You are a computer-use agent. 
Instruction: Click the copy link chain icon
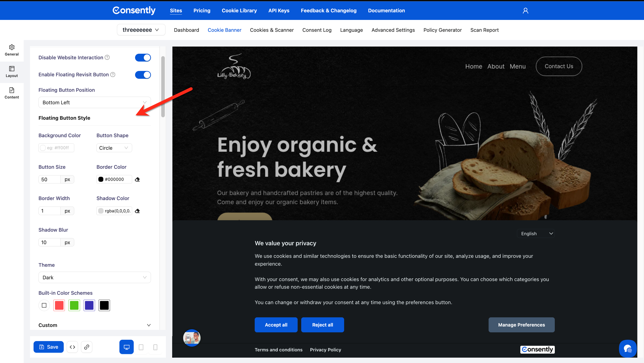[87, 347]
